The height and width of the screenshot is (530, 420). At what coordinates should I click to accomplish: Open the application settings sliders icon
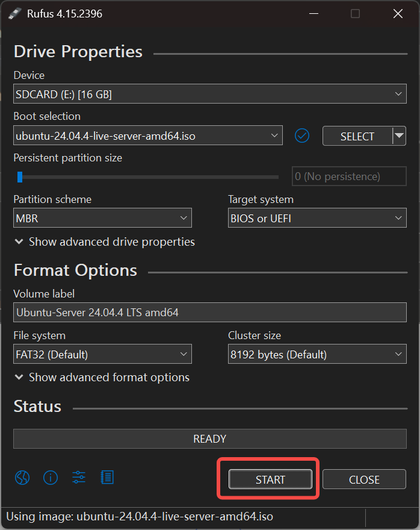(79, 477)
